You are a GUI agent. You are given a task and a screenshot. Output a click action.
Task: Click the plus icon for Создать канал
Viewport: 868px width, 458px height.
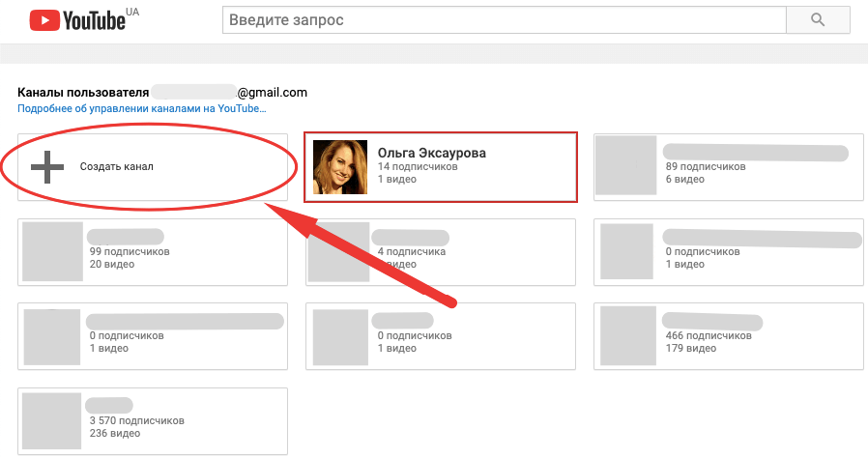click(47, 166)
